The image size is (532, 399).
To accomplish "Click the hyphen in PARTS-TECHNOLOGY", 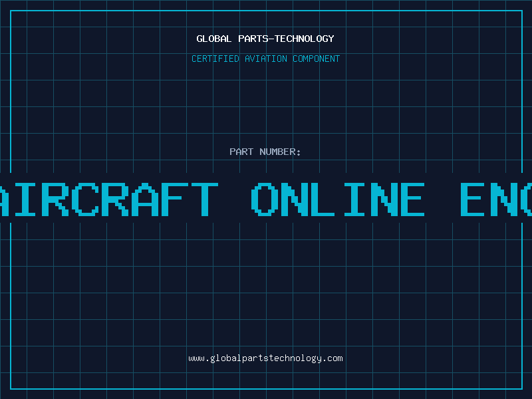I will click(x=271, y=39).
